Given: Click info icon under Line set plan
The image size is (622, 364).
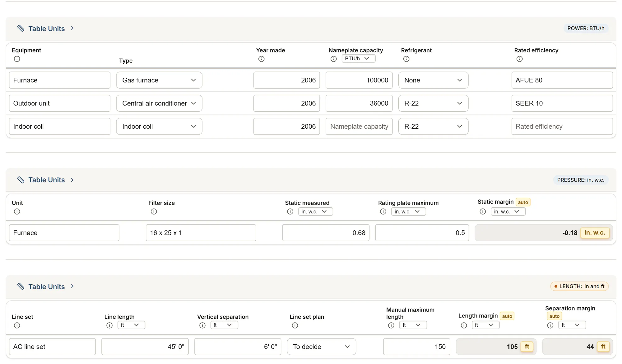Looking at the screenshot, I should (x=295, y=325).
